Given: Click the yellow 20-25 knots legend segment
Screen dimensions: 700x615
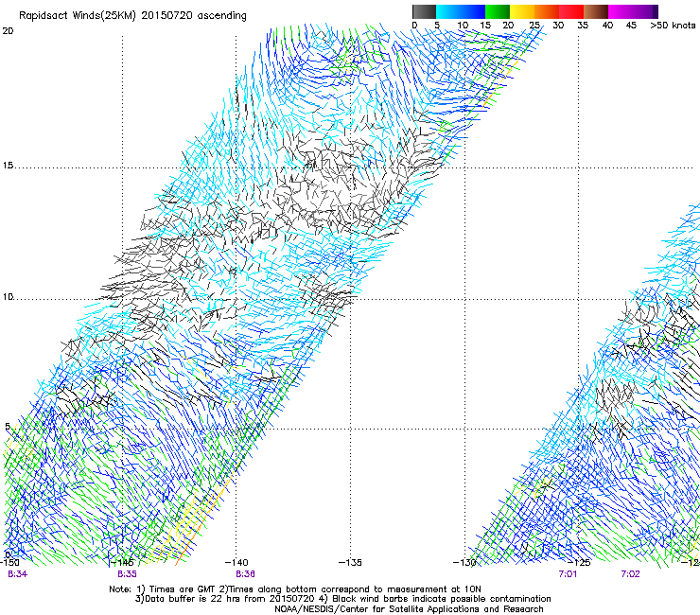Looking at the screenshot, I should point(522,11).
